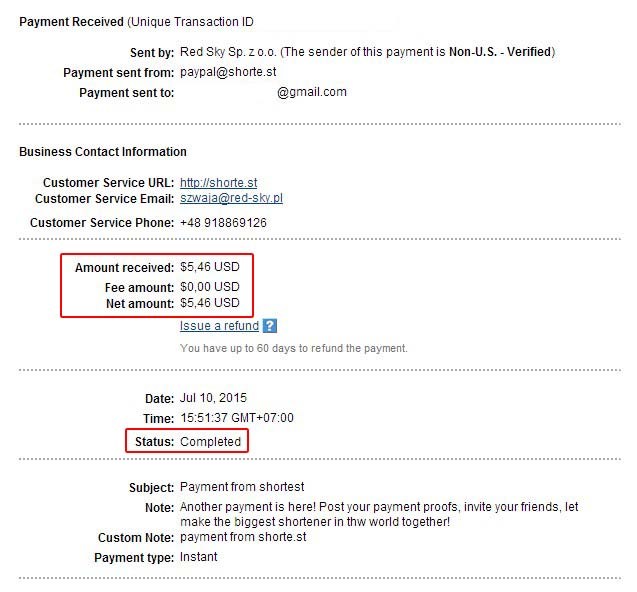
Task: Click the time 15:51:37 GMT+07:00
Action: pyautogui.click(x=237, y=418)
